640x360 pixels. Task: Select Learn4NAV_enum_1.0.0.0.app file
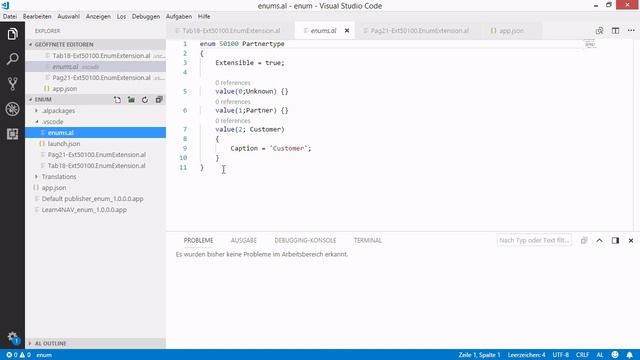pyautogui.click(x=96, y=210)
